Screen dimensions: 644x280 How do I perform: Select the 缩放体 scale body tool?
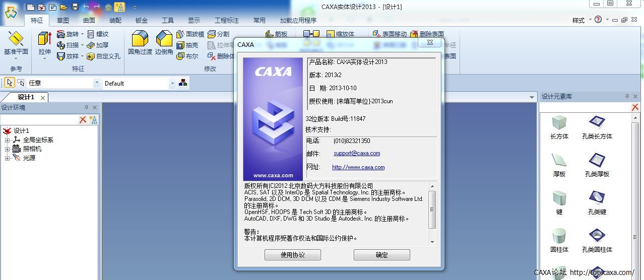tap(341, 34)
